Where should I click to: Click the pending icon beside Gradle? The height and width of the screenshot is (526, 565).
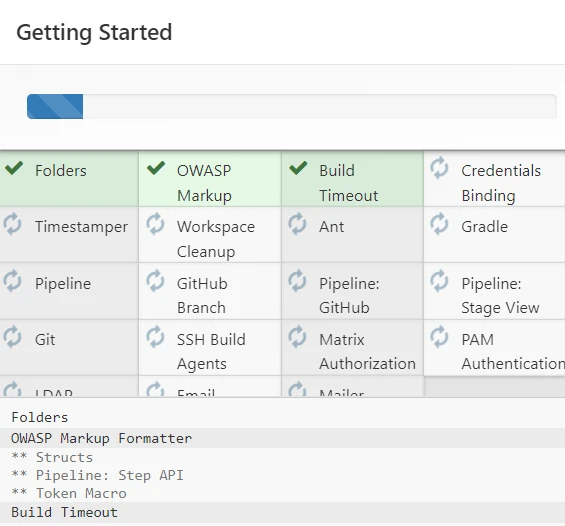(439, 224)
